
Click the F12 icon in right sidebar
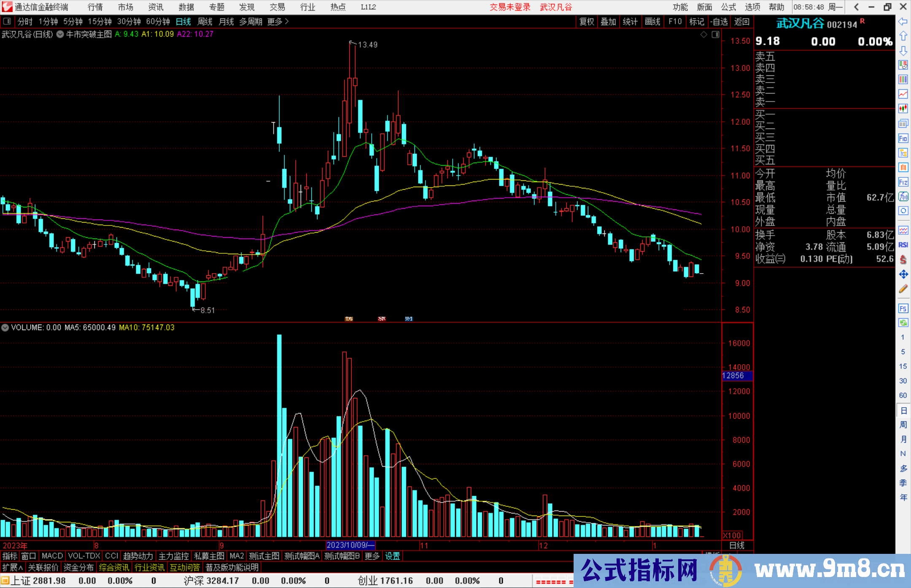pyautogui.click(x=903, y=182)
